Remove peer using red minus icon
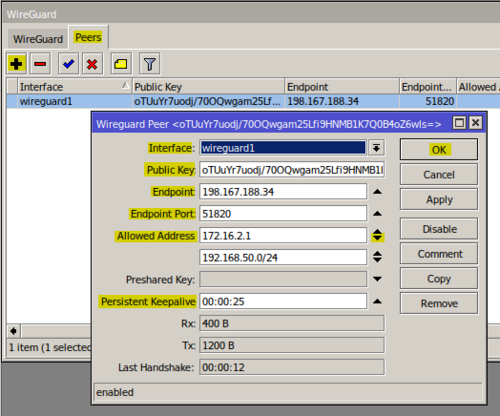The width and height of the screenshot is (500, 416). [x=40, y=64]
